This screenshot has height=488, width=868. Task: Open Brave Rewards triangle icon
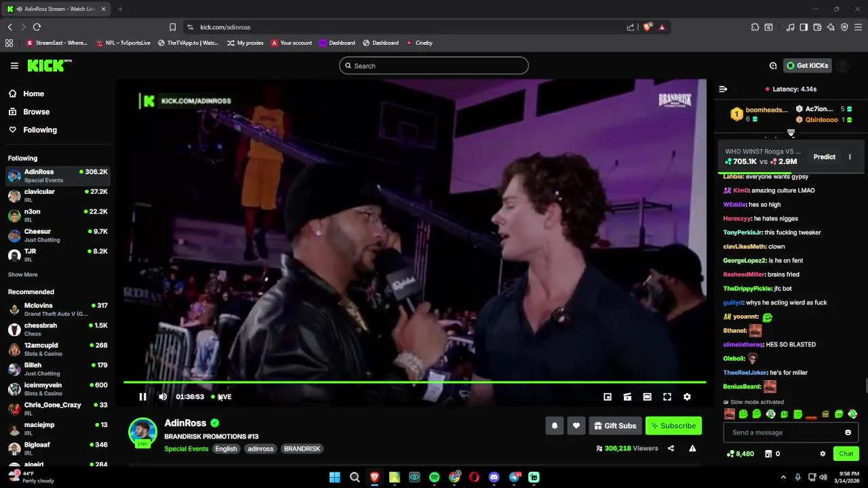pos(662,27)
